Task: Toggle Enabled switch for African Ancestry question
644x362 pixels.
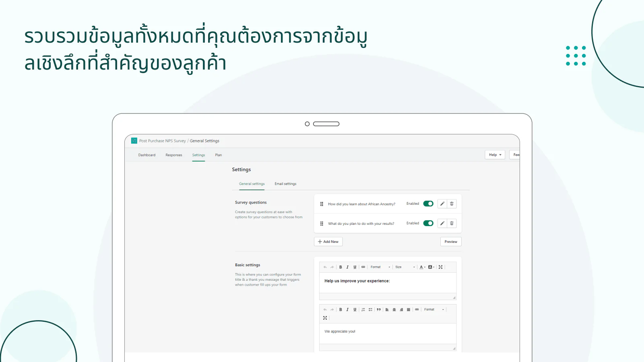Action: point(428,204)
